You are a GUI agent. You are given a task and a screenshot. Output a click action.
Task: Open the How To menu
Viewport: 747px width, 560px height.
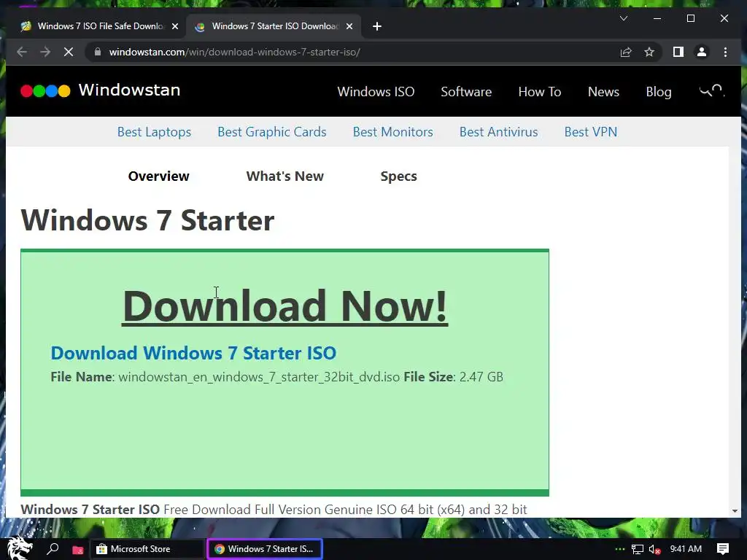click(539, 91)
